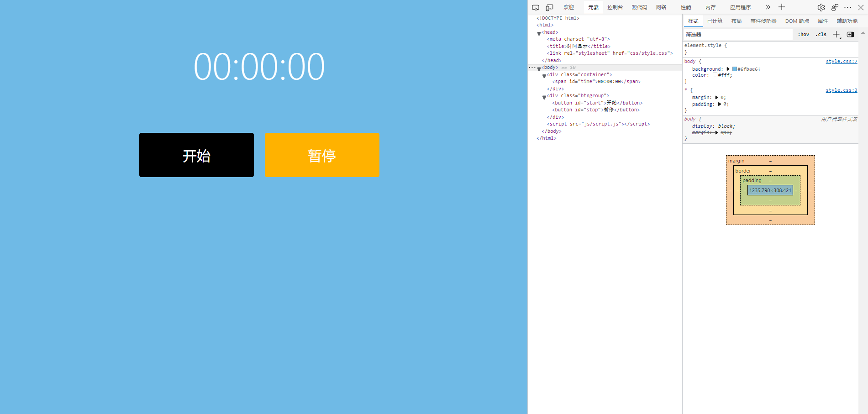The width and height of the screenshot is (868, 414).
Task: Open a new DevTools tool with the + icon
Action: coord(781,7)
